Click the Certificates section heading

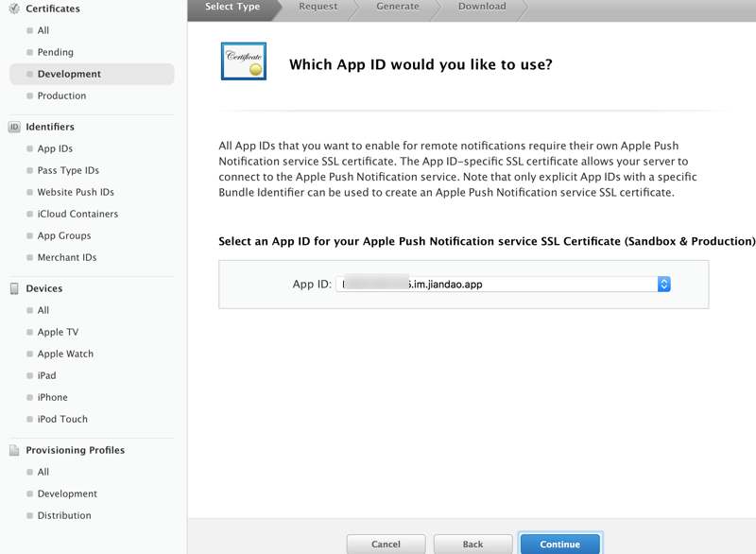[x=53, y=9]
